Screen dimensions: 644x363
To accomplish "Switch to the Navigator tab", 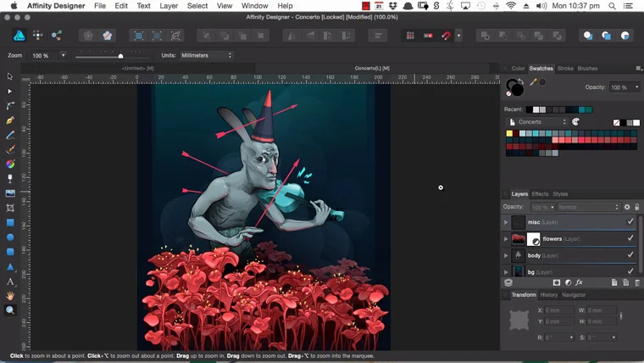I will (574, 295).
